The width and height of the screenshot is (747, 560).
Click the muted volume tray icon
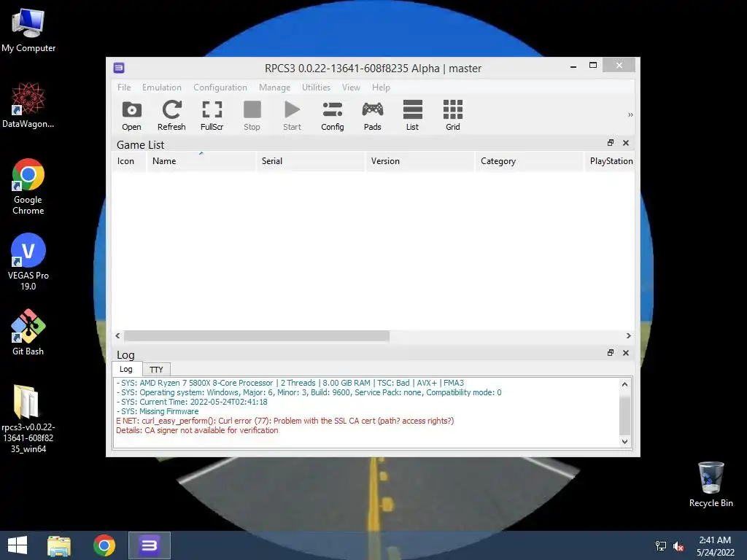point(678,546)
